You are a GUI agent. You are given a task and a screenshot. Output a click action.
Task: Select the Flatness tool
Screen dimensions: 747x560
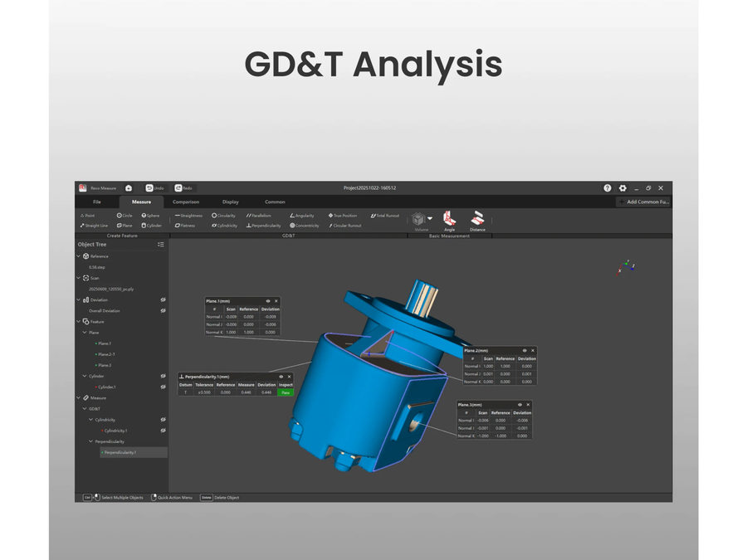point(185,226)
